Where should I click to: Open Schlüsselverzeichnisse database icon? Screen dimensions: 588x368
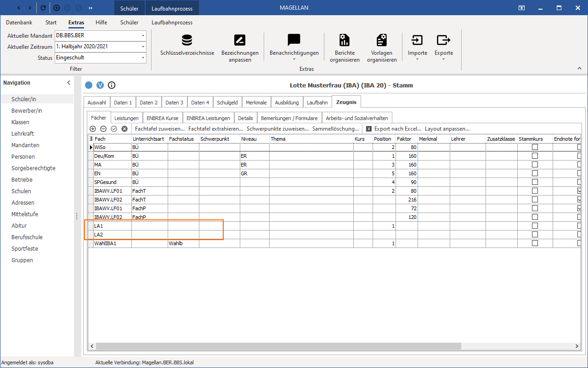pos(187,40)
